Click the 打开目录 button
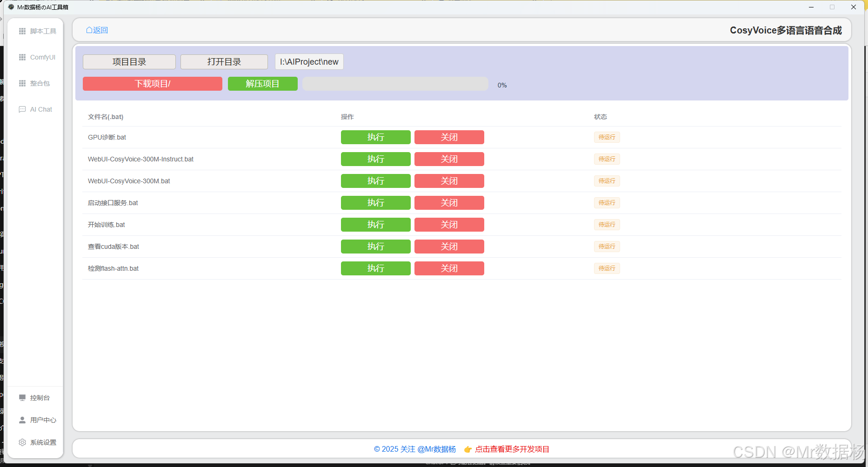The width and height of the screenshot is (868, 467). pos(224,62)
